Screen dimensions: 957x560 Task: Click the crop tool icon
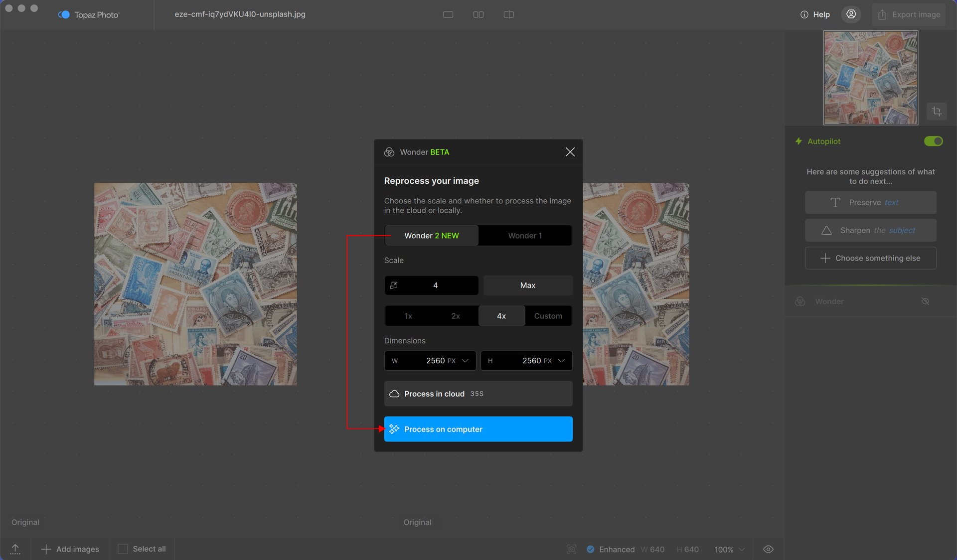[x=937, y=112]
